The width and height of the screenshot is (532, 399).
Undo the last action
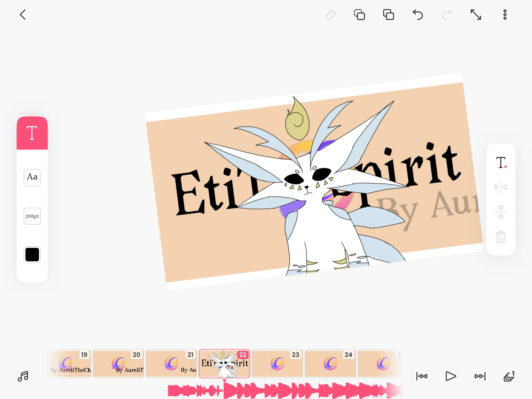click(x=418, y=15)
